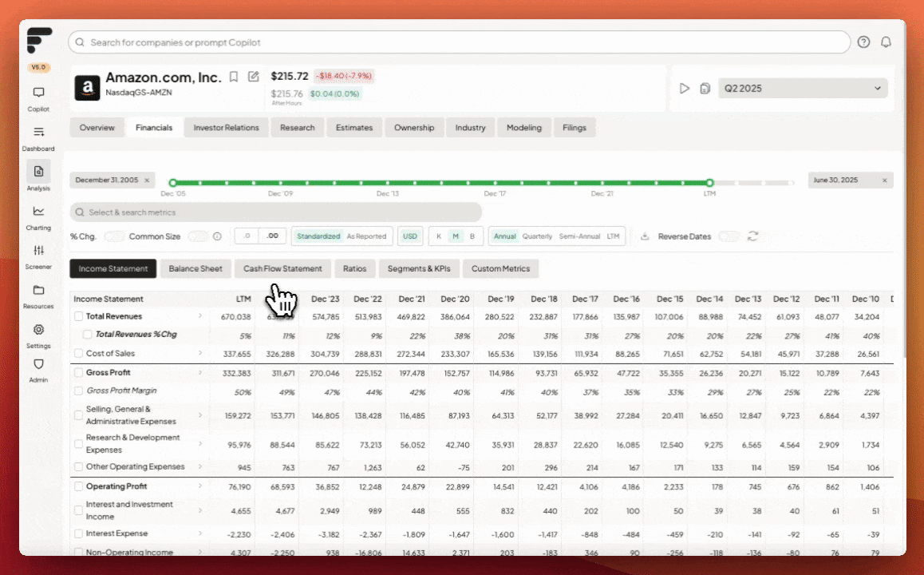924x575 pixels.
Task: Click the company search or Copilot prompt field
Action: click(459, 42)
